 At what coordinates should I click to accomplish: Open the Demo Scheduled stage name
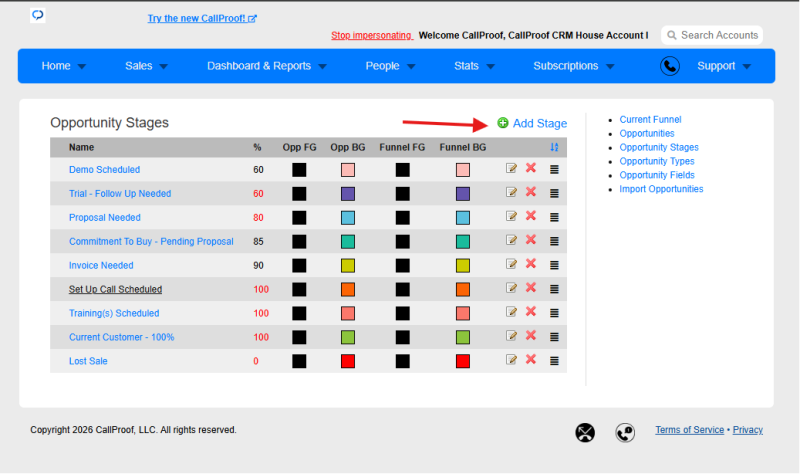click(x=104, y=169)
